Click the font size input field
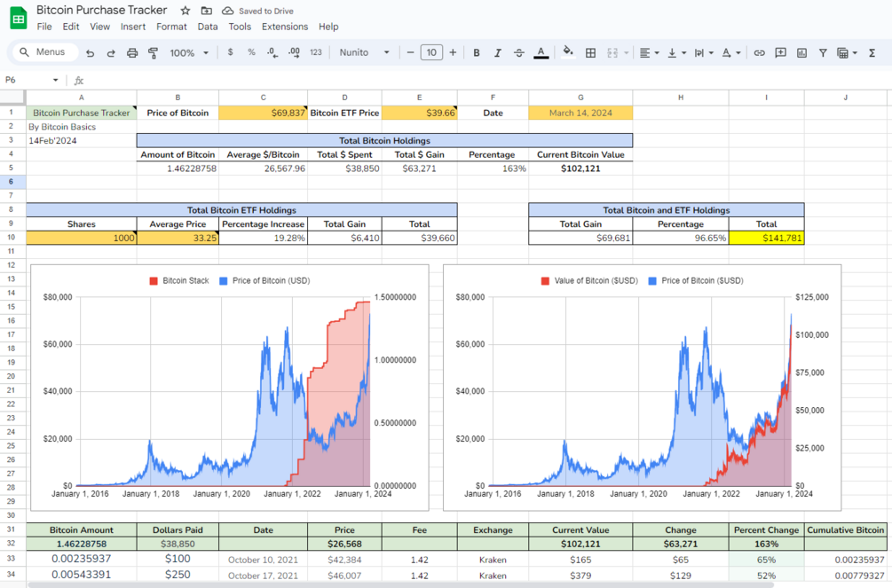 431,52
